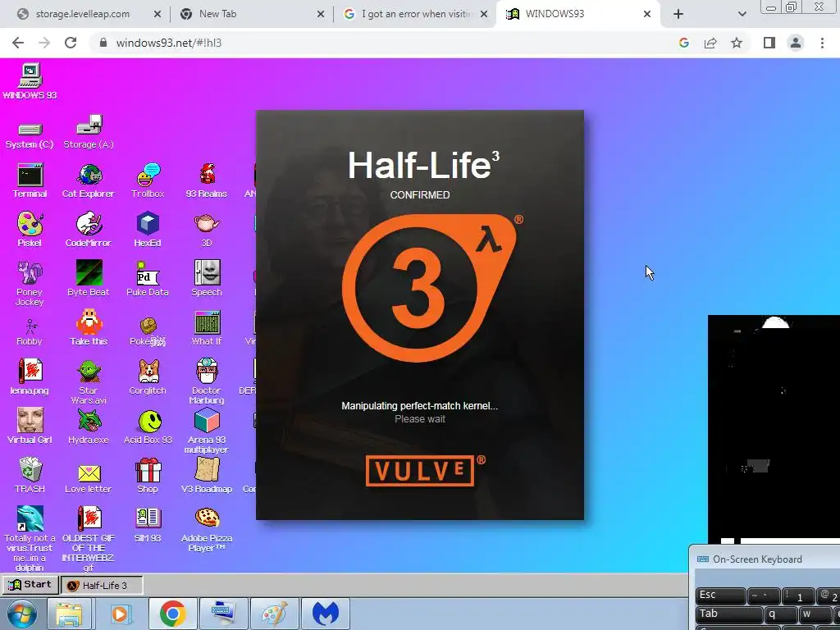Launch the Terminal desktop icon

point(30,180)
